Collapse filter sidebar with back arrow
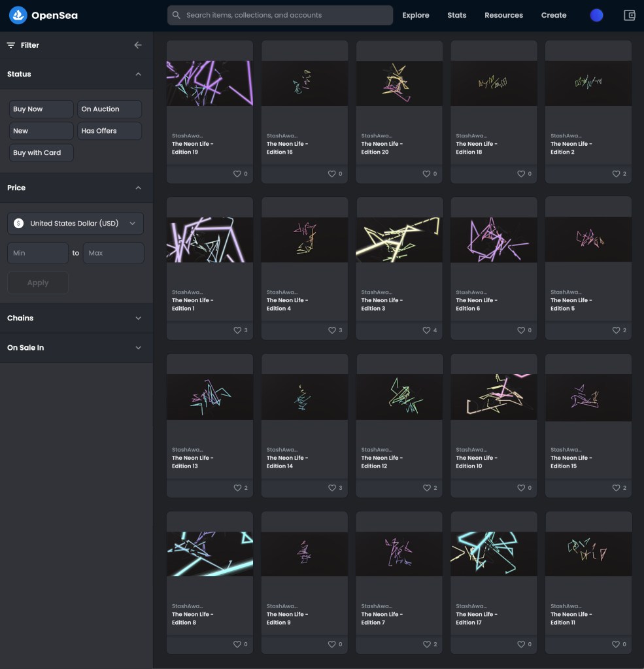The image size is (644, 669). (138, 45)
